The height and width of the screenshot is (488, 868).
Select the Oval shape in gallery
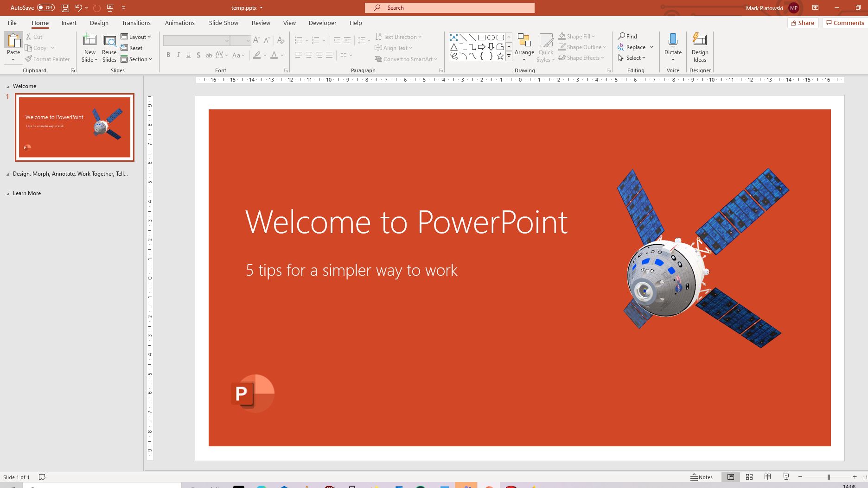click(491, 38)
